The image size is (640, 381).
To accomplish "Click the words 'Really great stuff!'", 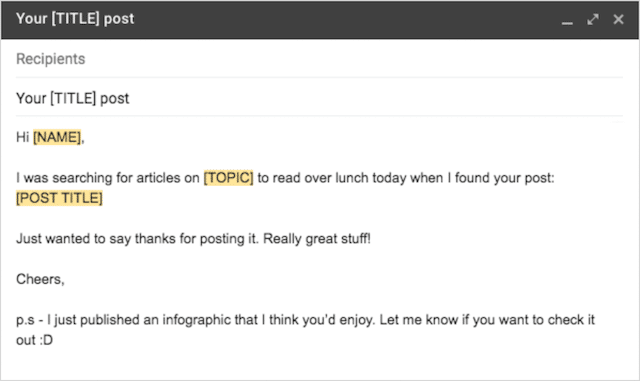I will click(x=317, y=238).
